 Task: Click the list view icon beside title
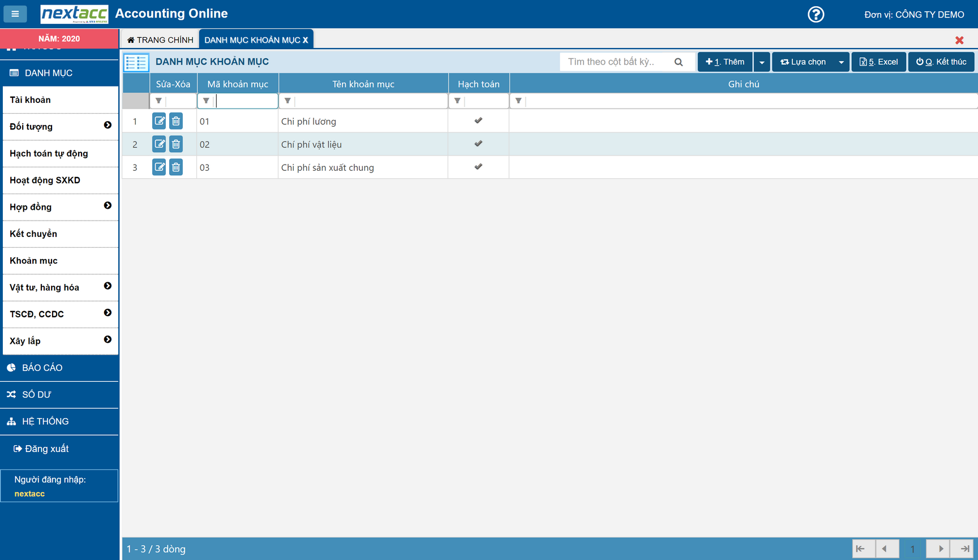pyautogui.click(x=136, y=62)
